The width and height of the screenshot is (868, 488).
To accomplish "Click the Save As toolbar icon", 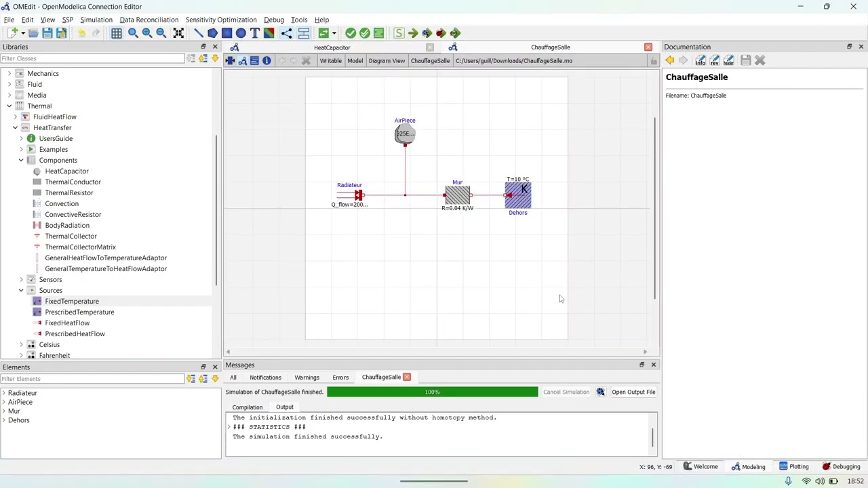I will 61,33.
